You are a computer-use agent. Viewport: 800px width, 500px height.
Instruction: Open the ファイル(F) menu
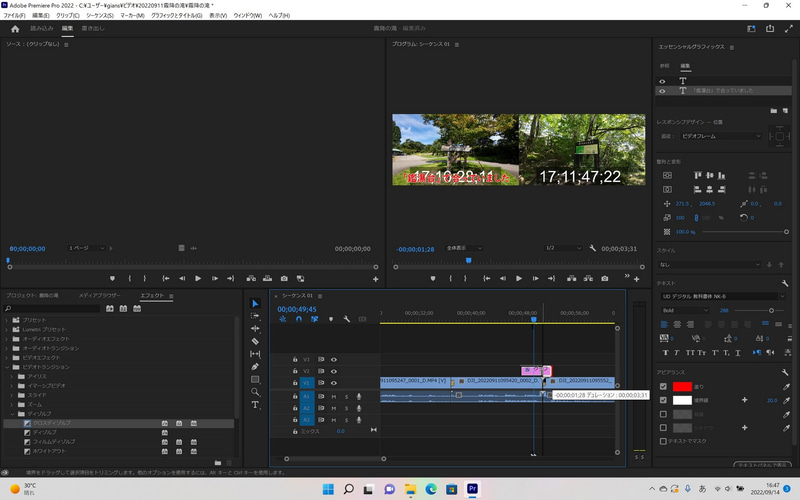[14, 16]
